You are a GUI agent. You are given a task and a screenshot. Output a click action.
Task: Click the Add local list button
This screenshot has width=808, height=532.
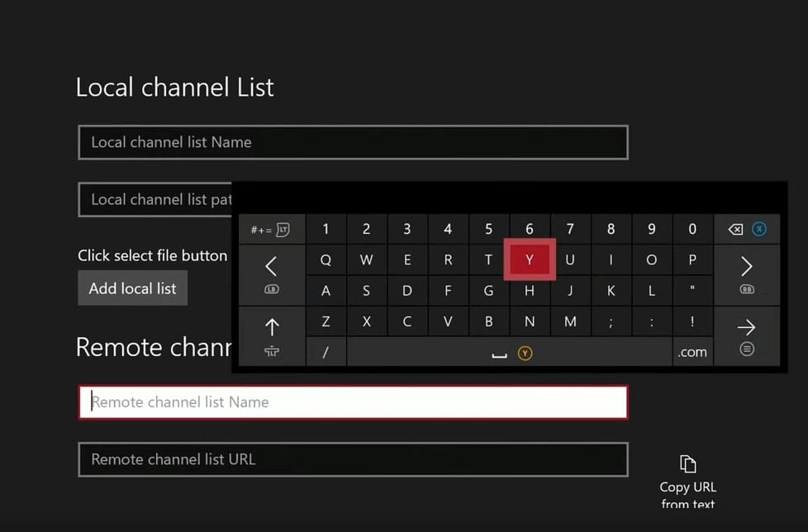[x=132, y=287]
